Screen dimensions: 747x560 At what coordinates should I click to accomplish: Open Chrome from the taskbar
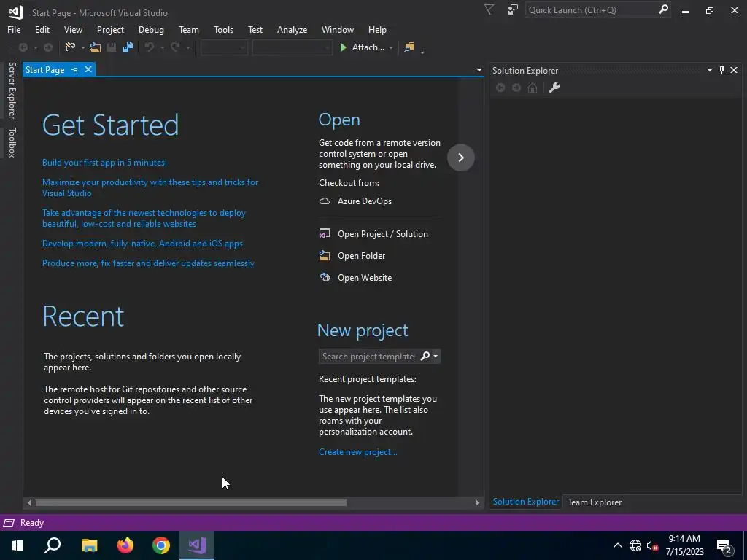click(x=161, y=545)
